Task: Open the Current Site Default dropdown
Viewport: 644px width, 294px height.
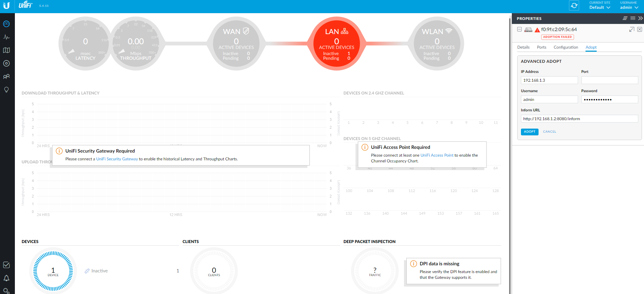Action: 600,5
